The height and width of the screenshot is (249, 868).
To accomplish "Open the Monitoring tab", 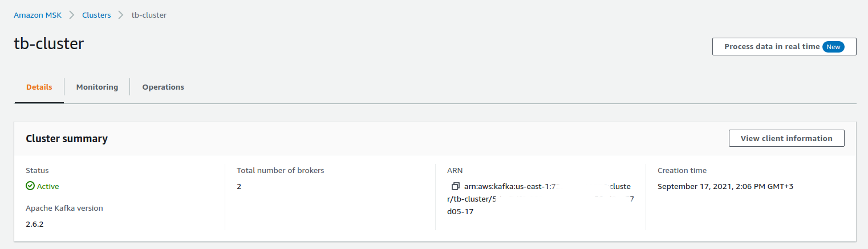I will click(97, 87).
